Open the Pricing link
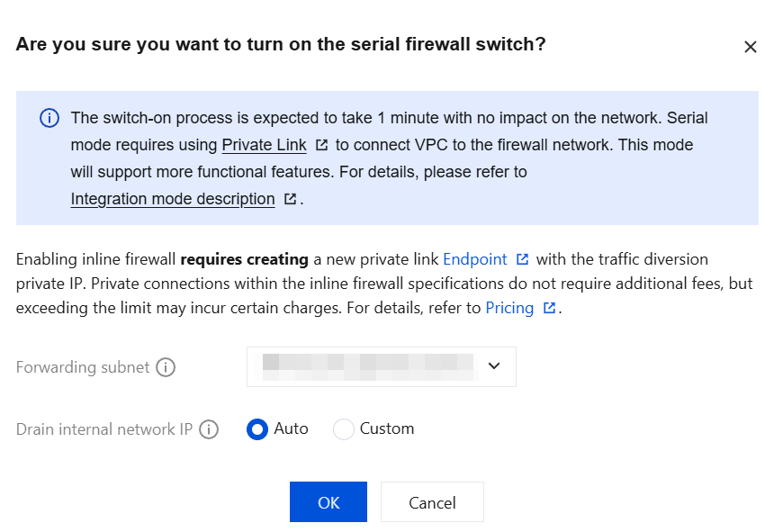Image resolution: width=774 pixels, height=532 pixels. (x=509, y=308)
